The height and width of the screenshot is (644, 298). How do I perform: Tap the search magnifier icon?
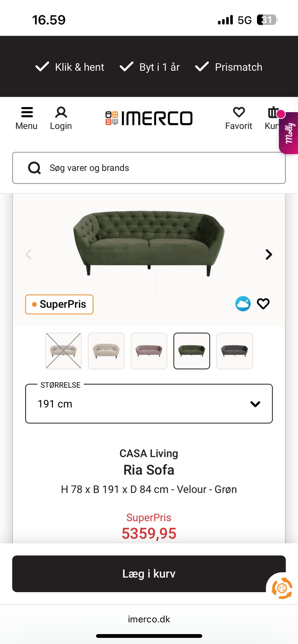pos(34,168)
